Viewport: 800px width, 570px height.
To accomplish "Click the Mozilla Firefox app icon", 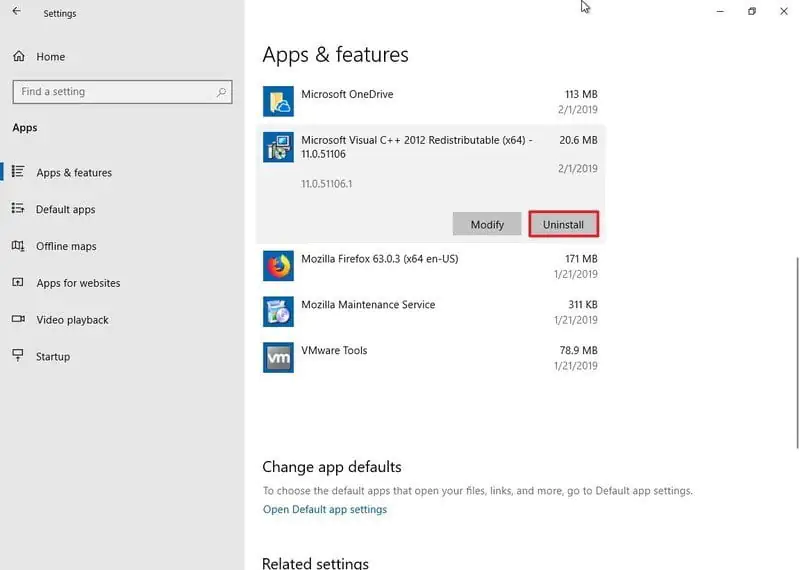I will click(x=278, y=265).
